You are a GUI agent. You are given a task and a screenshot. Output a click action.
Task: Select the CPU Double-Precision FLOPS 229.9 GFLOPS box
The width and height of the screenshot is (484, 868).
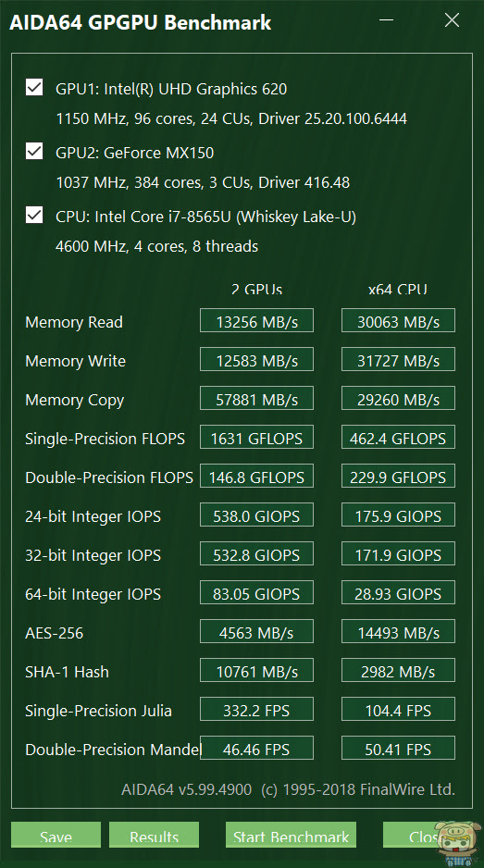(x=398, y=476)
